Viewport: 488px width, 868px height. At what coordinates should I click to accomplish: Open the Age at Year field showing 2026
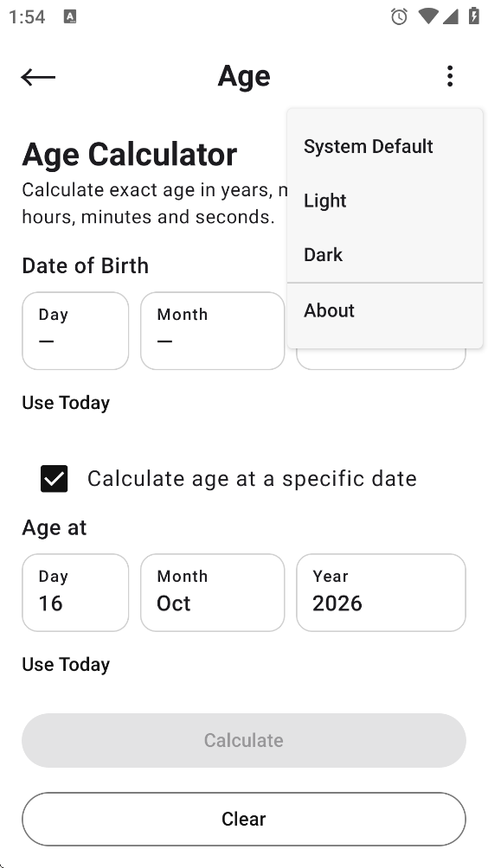(x=381, y=593)
